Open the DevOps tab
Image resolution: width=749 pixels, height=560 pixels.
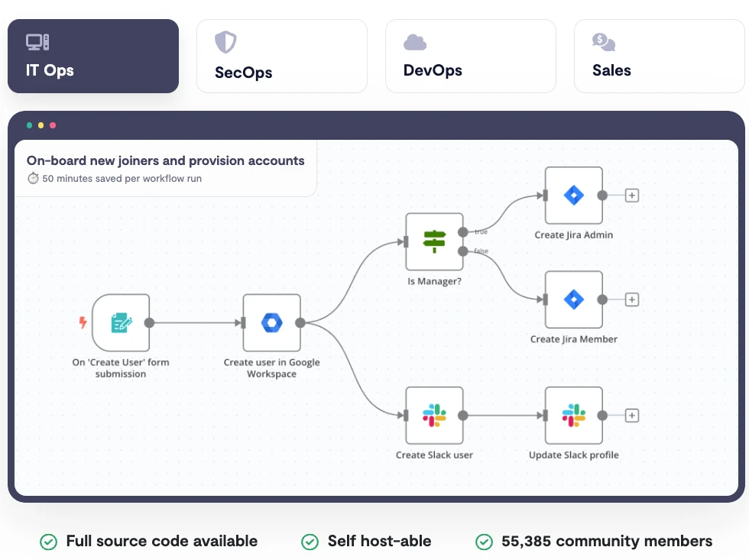tap(471, 56)
